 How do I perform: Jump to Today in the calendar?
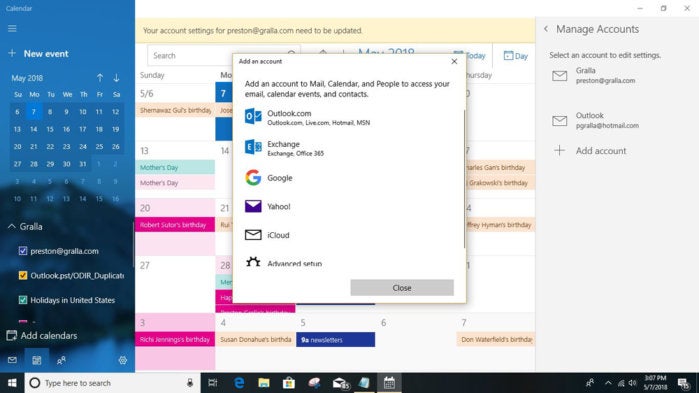pyautogui.click(x=469, y=56)
